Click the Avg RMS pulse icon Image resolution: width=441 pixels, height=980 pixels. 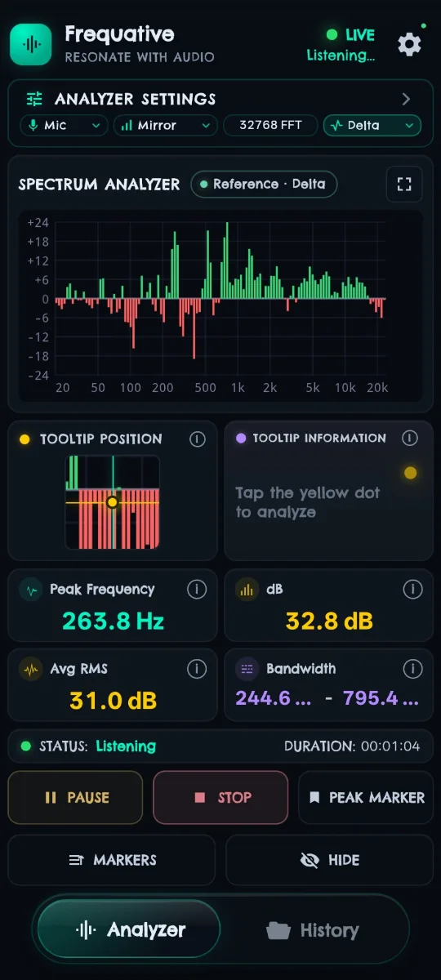31,670
